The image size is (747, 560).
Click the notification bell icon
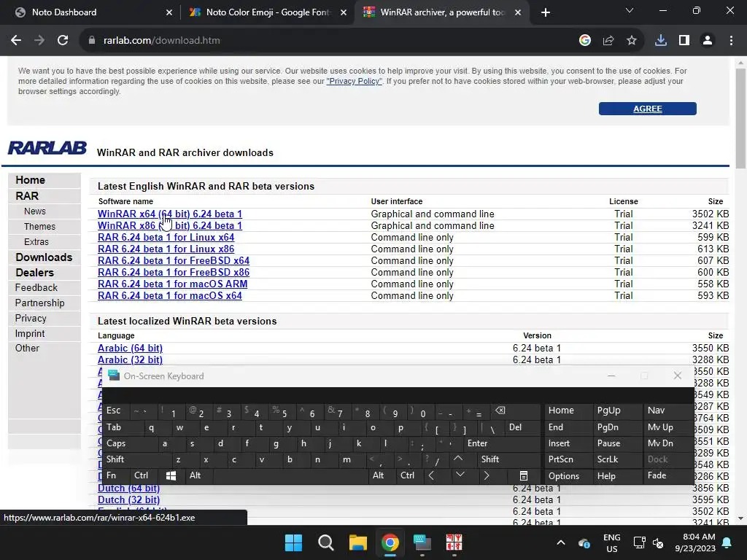727,542
